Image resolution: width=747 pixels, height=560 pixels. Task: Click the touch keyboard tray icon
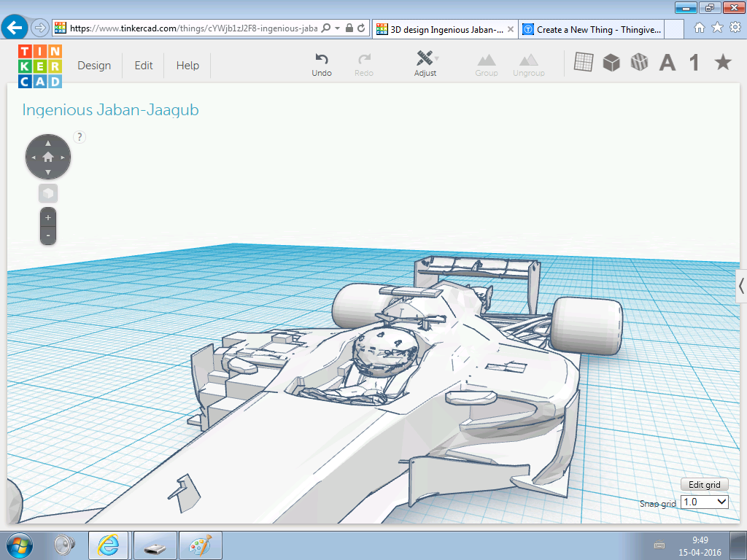[659, 545]
